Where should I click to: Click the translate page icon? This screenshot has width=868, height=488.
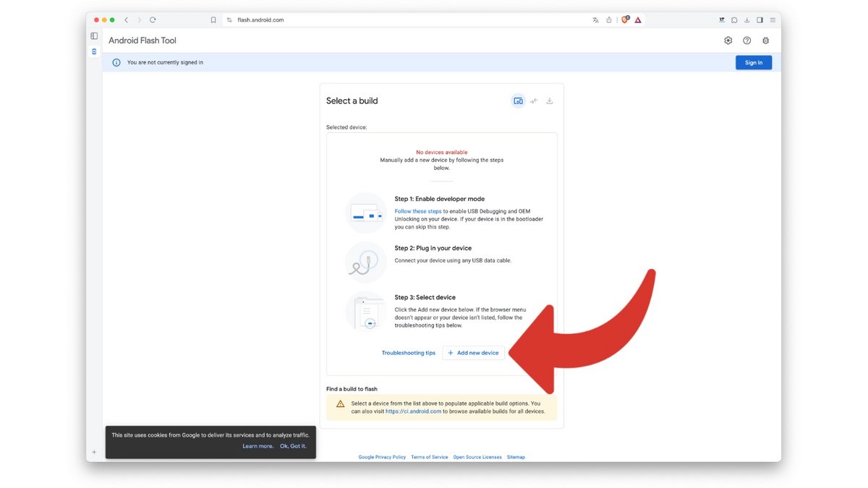[595, 20]
